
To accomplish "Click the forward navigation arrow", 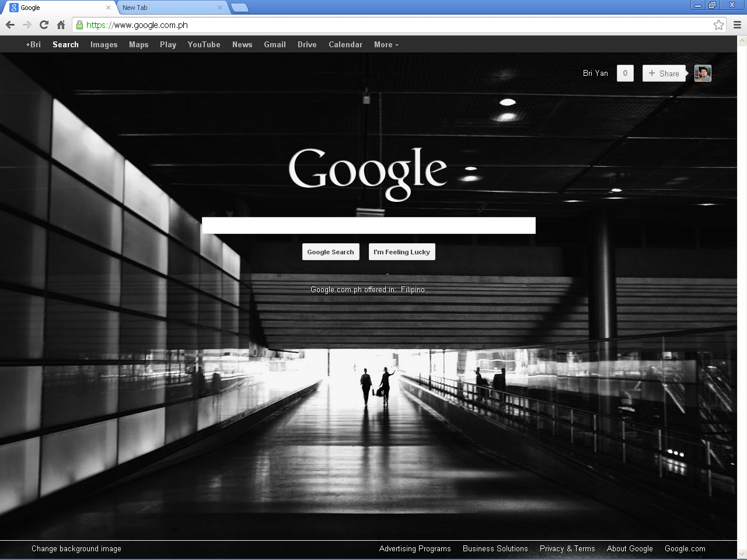I will pyautogui.click(x=27, y=24).
